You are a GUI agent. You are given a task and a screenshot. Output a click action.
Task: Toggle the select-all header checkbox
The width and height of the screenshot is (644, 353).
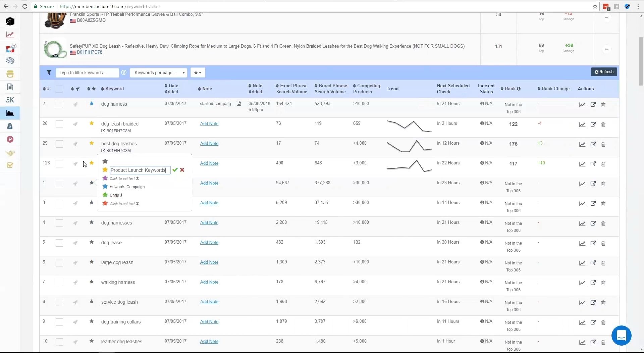tap(59, 89)
